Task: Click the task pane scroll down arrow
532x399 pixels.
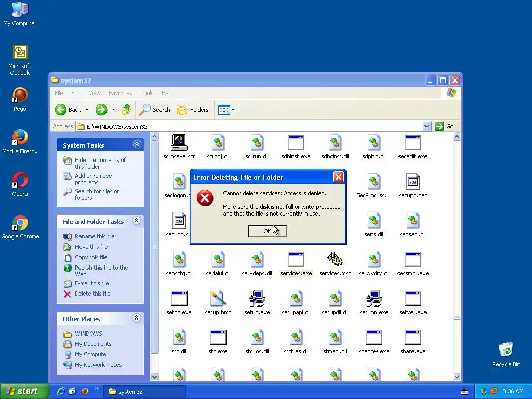Action: pos(154,377)
